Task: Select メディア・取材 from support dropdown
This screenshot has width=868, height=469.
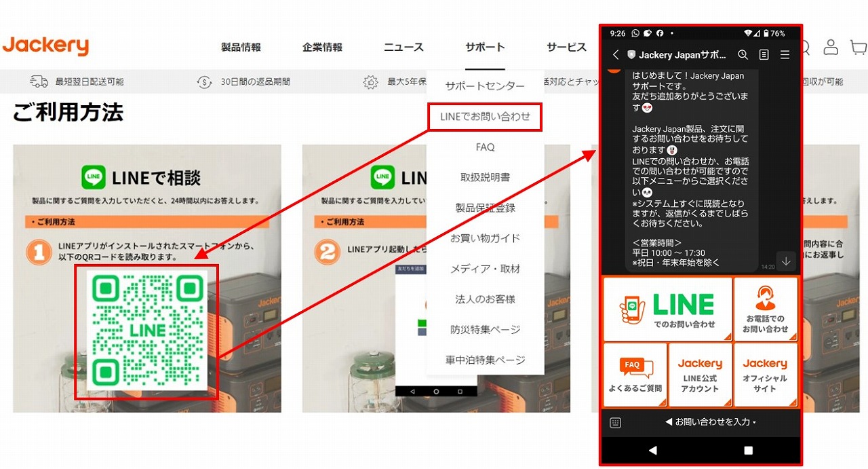Action: [x=485, y=269]
